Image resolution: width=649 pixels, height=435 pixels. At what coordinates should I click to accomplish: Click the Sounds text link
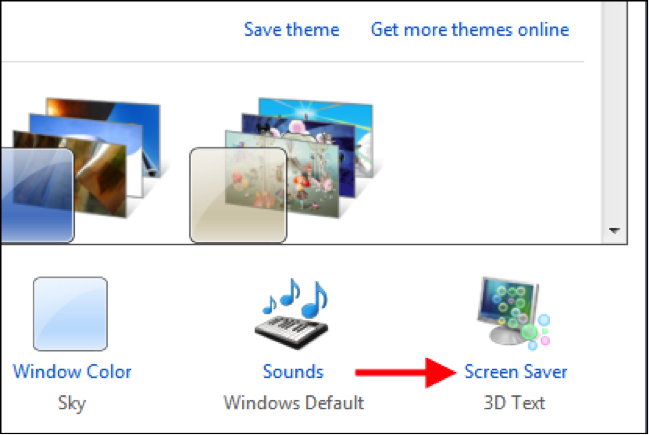coord(293,372)
